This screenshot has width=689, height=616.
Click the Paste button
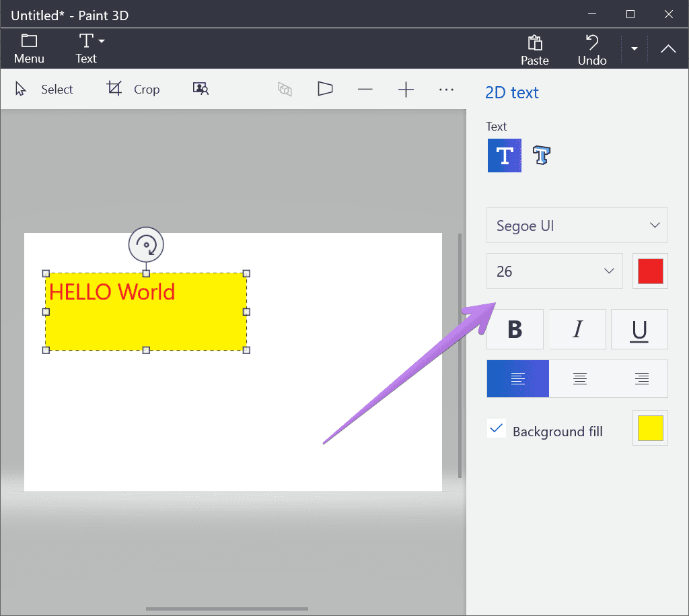click(535, 50)
